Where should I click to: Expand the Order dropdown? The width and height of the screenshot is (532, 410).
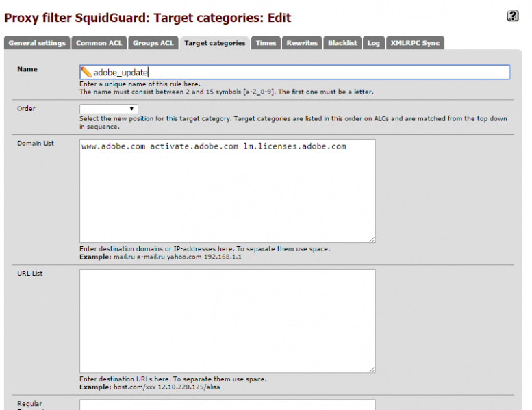click(x=109, y=110)
